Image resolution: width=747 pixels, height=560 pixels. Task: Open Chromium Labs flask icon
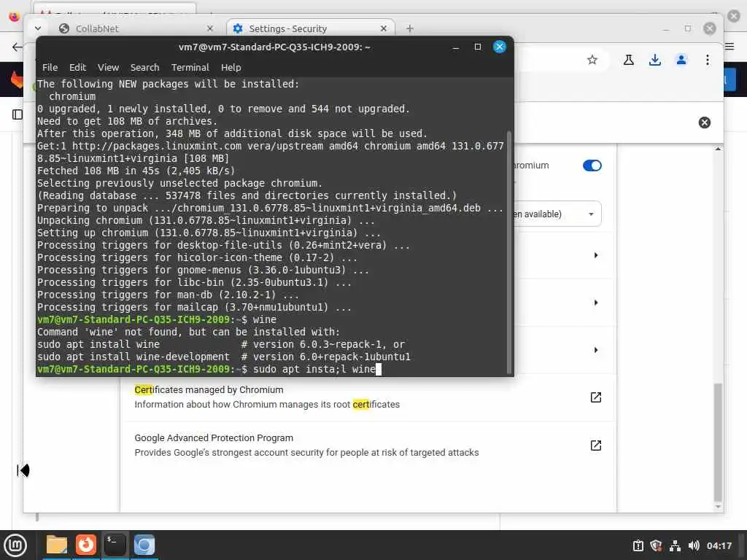point(628,60)
